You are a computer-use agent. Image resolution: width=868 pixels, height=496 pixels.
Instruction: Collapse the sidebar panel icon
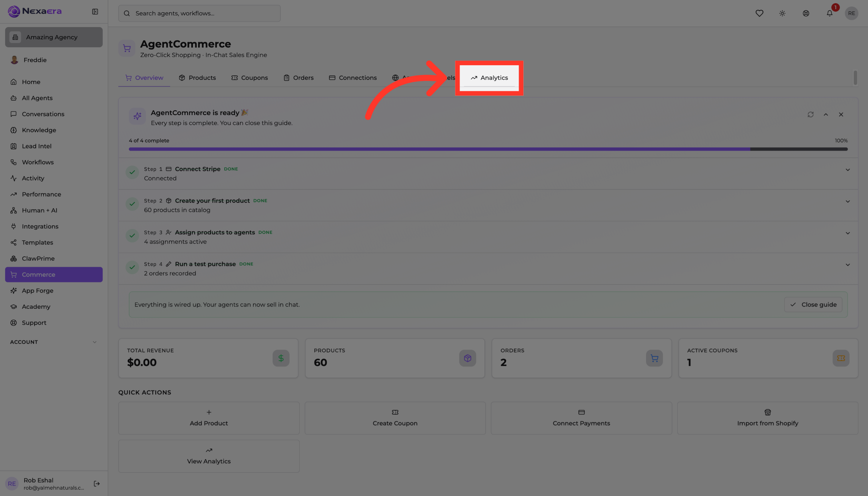coord(95,12)
